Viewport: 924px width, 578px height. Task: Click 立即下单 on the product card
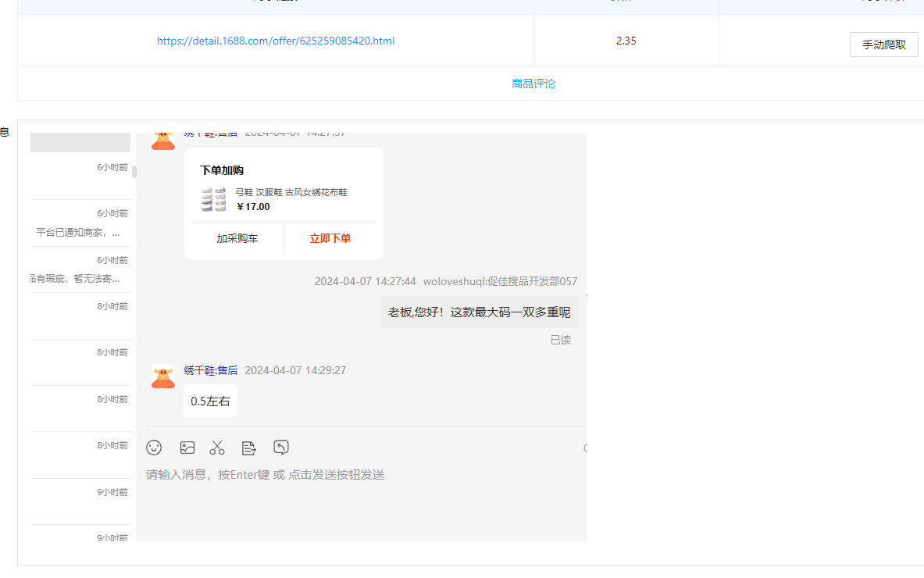(330, 238)
